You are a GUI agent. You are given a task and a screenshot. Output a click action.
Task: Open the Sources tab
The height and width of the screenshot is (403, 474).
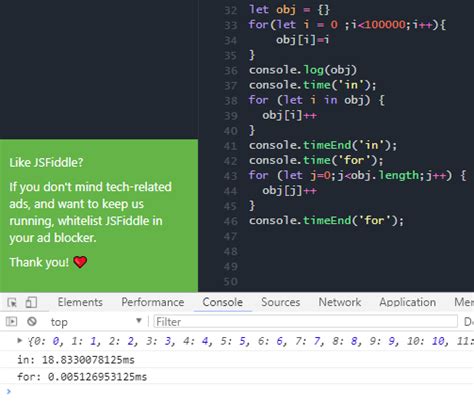[x=280, y=302]
